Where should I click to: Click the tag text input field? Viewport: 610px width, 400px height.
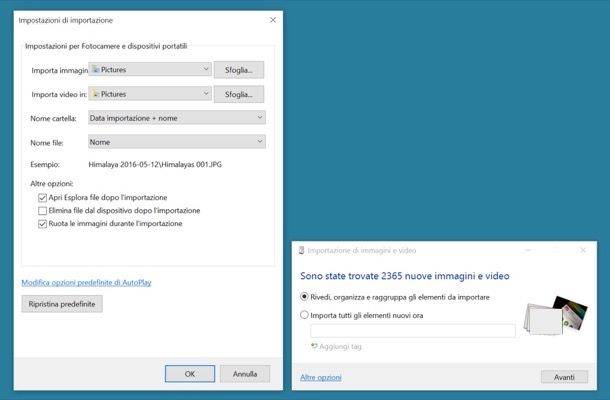[412, 331]
